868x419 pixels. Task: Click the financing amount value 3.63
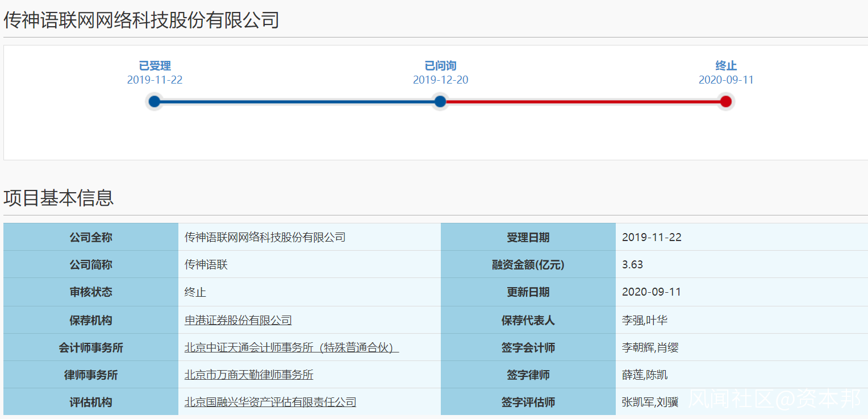coord(633,264)
